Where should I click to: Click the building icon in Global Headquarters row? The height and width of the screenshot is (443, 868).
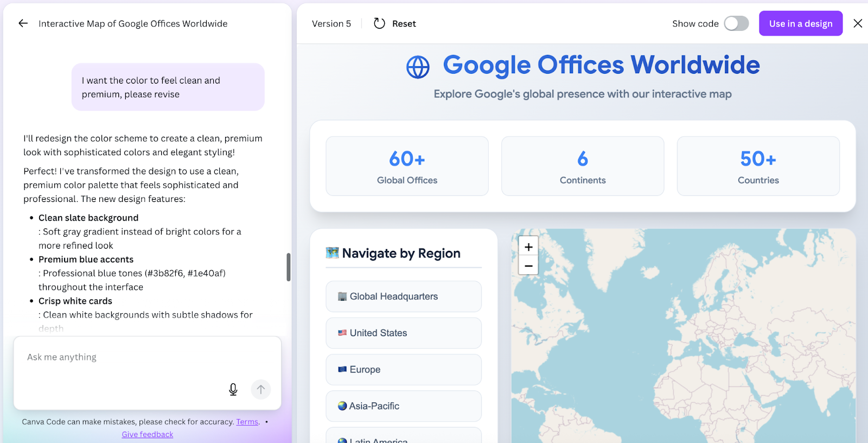point(342,296)
